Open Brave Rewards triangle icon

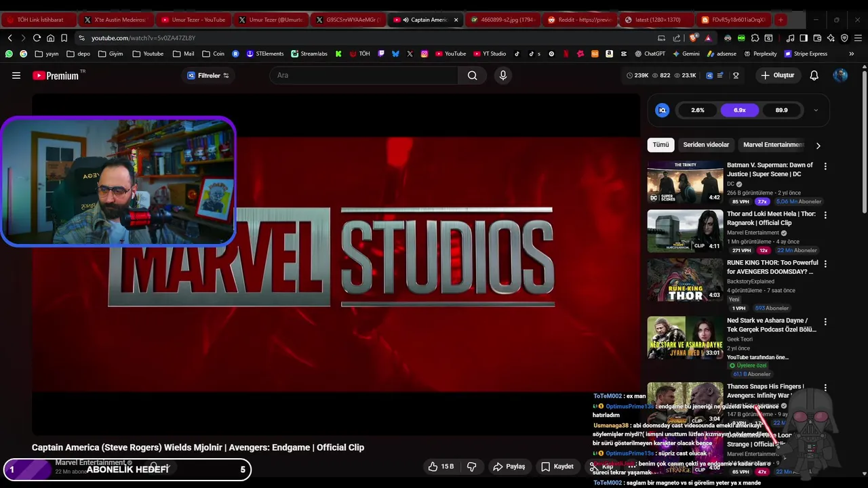click(708, 39)
